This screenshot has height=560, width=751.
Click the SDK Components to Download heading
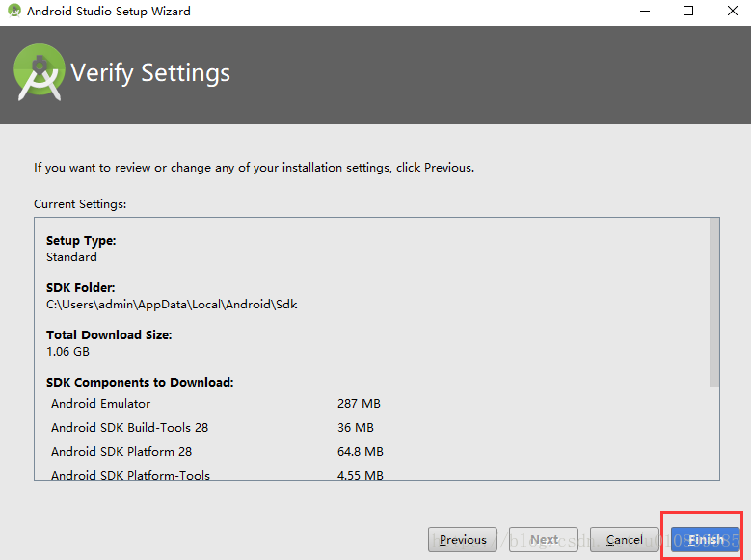140,383
